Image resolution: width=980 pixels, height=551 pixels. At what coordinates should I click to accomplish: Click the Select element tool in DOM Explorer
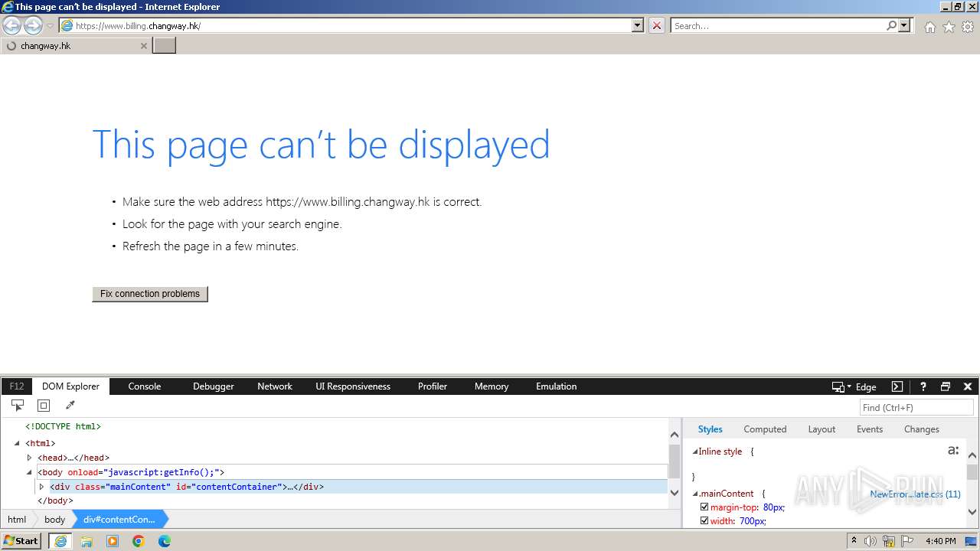(18, 406)
